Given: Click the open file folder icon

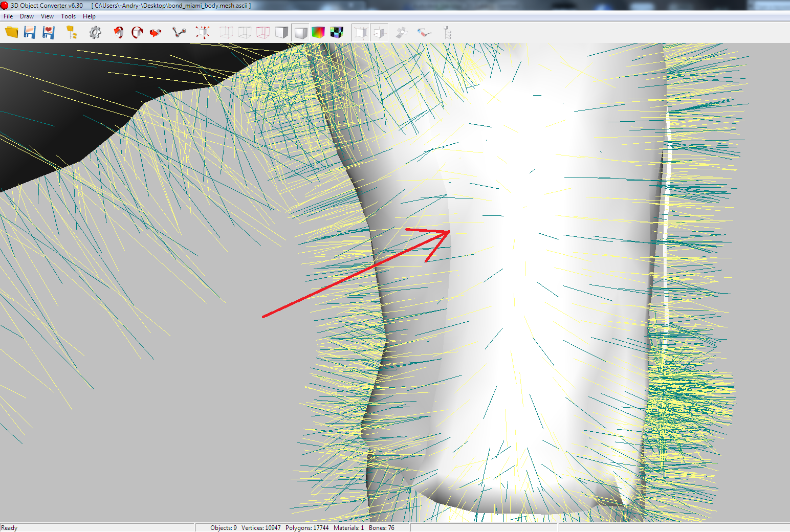Looking at the screenshot, I should click(x=11, y=33).
